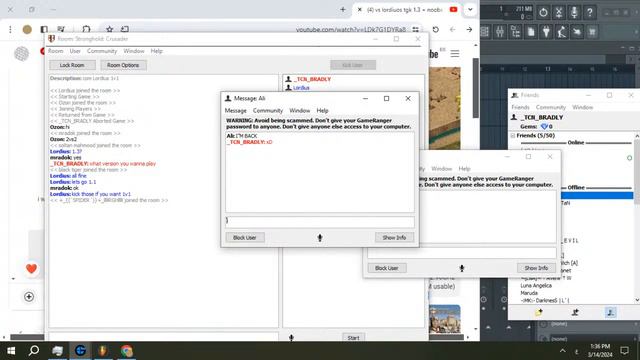
Task: Click the microphone icon in the rear message window
Action: (x=462, y=268)
